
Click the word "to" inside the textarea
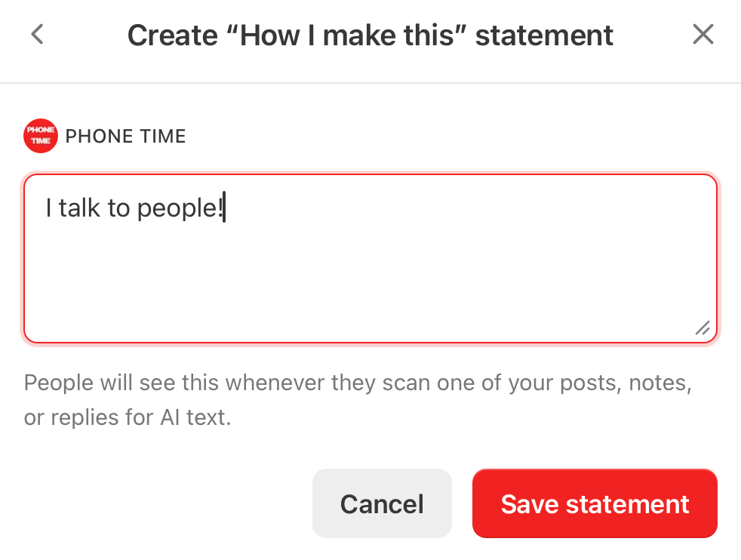click(118, 208)
